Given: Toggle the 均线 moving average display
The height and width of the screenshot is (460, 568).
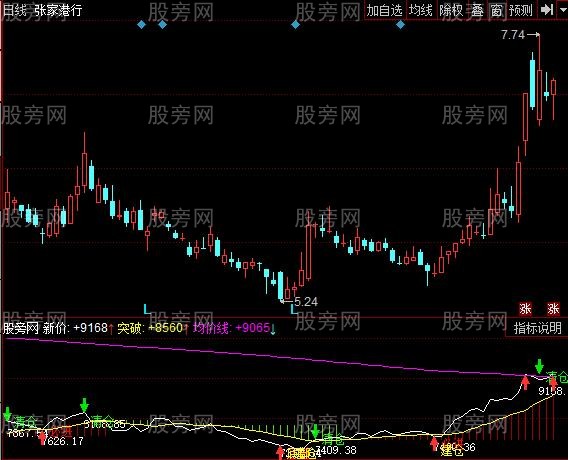Looking at the screenshot, I should click(421, 10).
